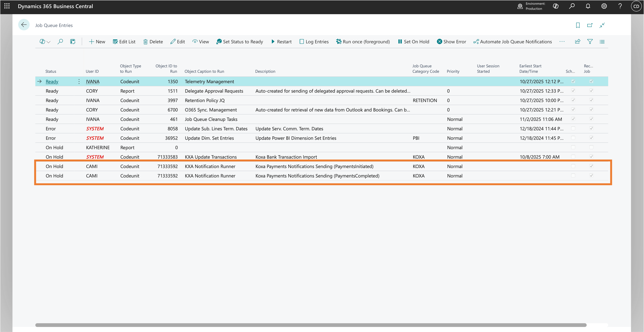Click the horizontal scrollbar at bottom

311,325
